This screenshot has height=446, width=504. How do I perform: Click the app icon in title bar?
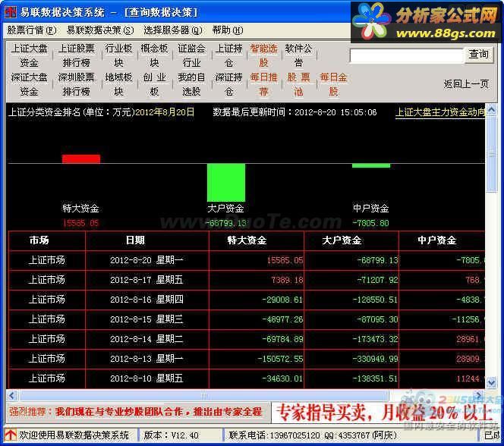click(10, 12)
